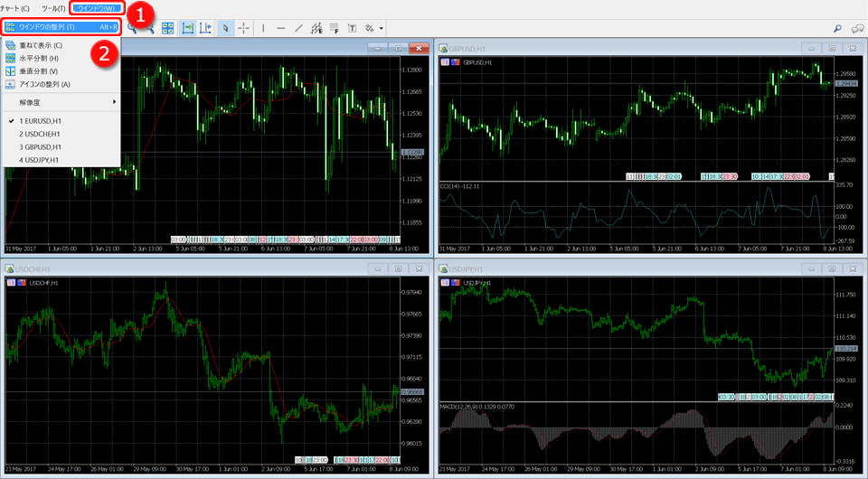Open the chat bubbles icon

pos(857,29)
